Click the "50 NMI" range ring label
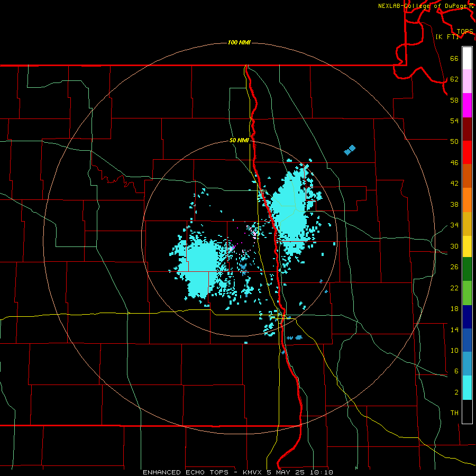This screenshot has width=476, height=476. (239, 140)
